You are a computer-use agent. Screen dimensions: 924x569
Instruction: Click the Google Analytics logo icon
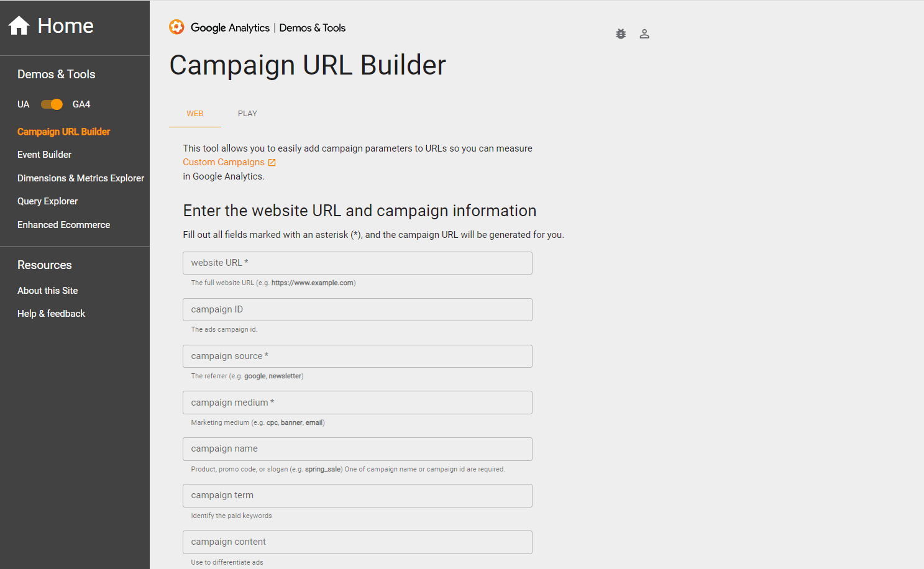(x=176, y=27)
